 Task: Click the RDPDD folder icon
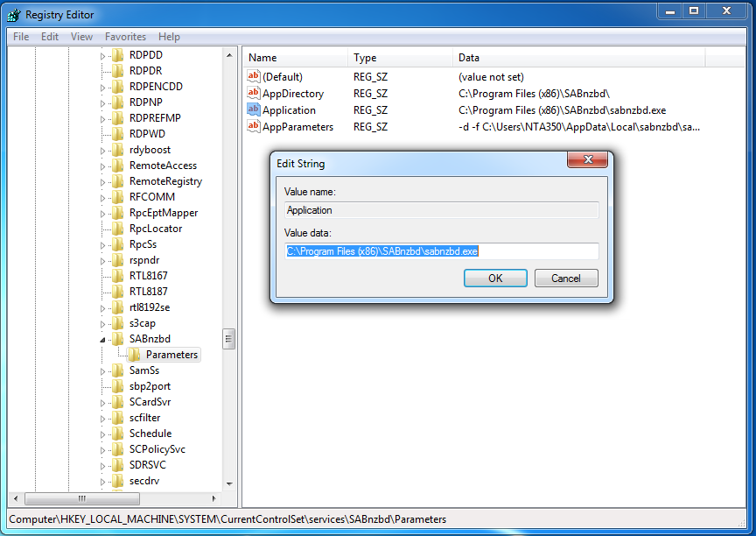tap(117, 54)
